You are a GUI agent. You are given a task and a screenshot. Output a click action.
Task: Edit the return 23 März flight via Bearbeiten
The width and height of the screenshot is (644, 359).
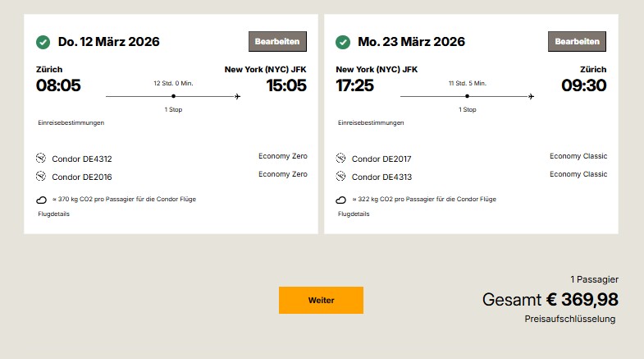(577, 41)
